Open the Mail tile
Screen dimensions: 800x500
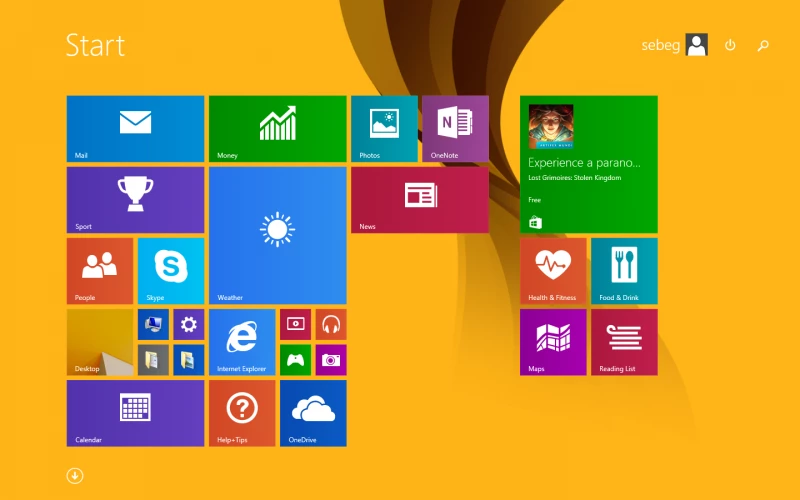(x=135, y=129)
